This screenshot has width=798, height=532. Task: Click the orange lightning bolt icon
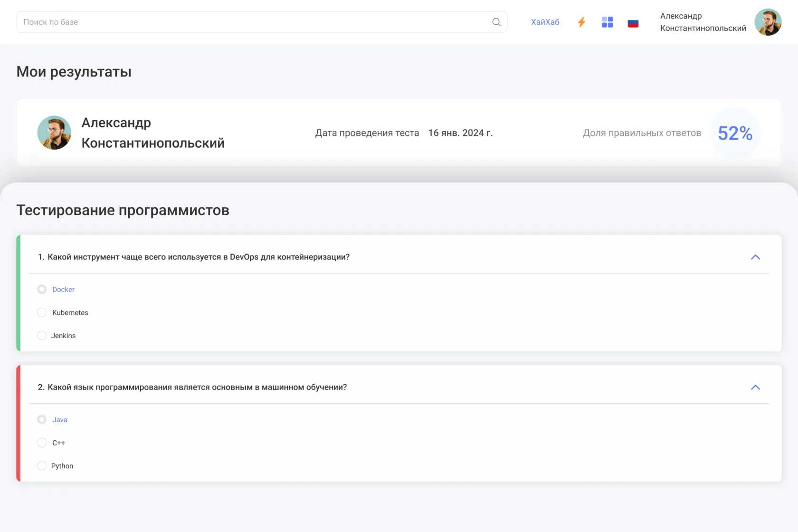(x=581, y=22)
